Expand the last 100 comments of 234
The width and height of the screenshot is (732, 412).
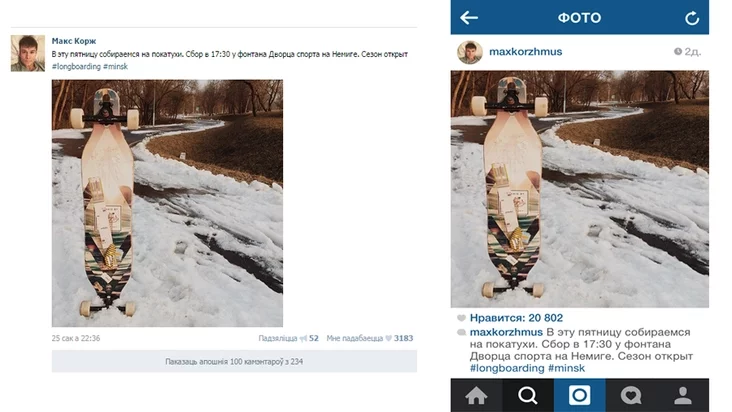(x=234, y=361)
